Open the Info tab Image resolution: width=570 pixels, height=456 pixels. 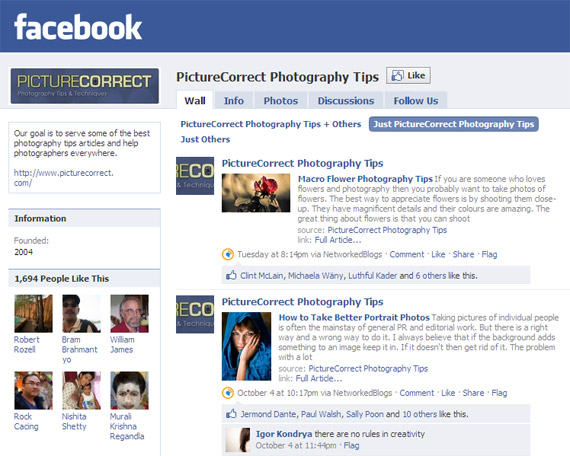[x=234, y=100]
